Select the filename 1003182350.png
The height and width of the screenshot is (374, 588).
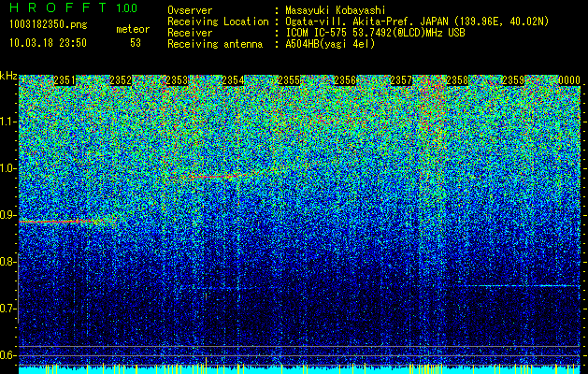[49, 24]
